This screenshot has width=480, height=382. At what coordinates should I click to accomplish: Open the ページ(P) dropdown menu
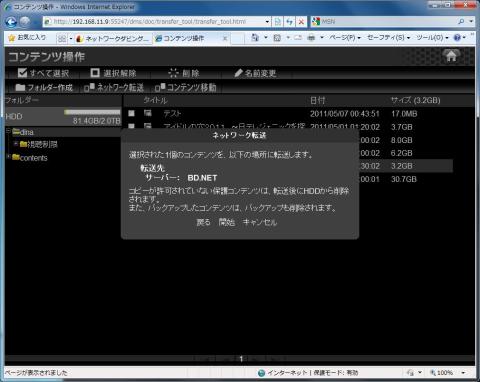(345, 38)
